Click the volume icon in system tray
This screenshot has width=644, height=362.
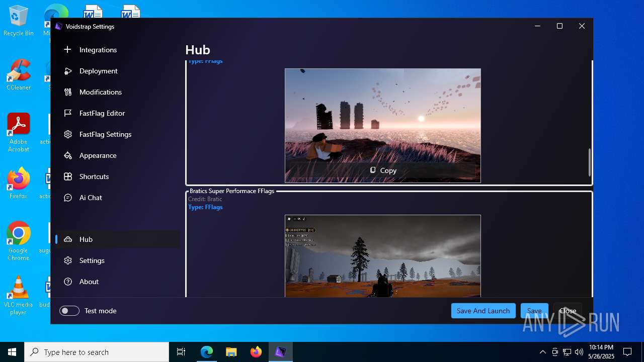coord(579,352)
